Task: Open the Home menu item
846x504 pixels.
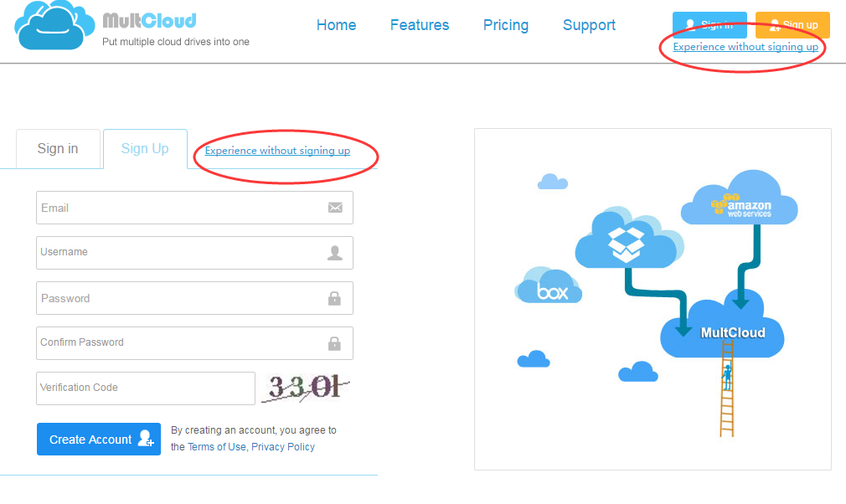Action: pyautogui.click(x=336, y=25)
